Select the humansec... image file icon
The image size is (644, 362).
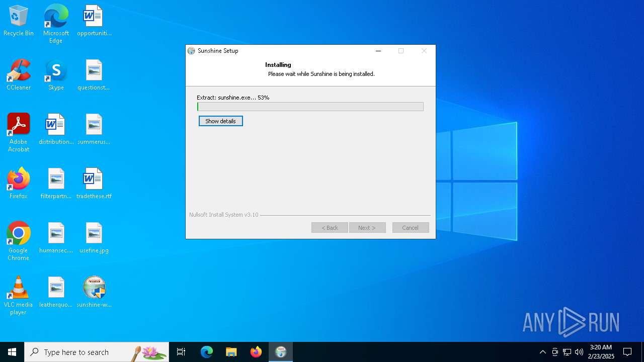coord(56,238)
